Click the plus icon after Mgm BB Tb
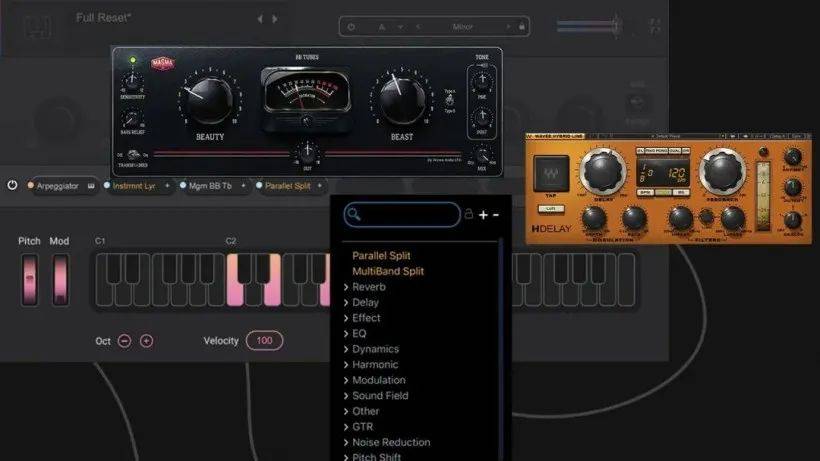Viewport: 820px width, 461px height. pos(243,186)
